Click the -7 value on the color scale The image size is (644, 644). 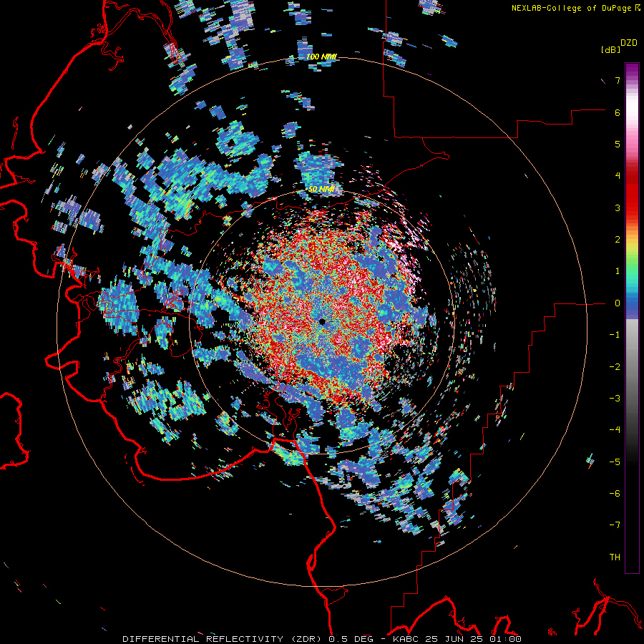point(615,525)
